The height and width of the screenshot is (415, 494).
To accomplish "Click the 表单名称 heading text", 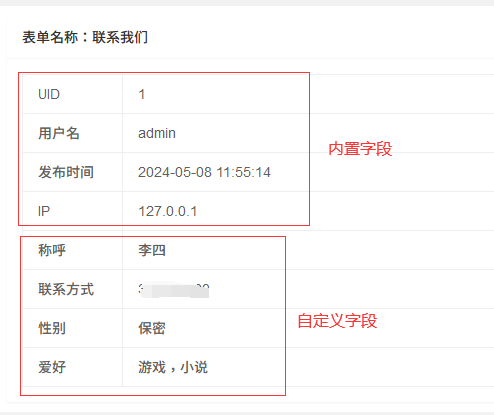I will (x=50, y=37).
